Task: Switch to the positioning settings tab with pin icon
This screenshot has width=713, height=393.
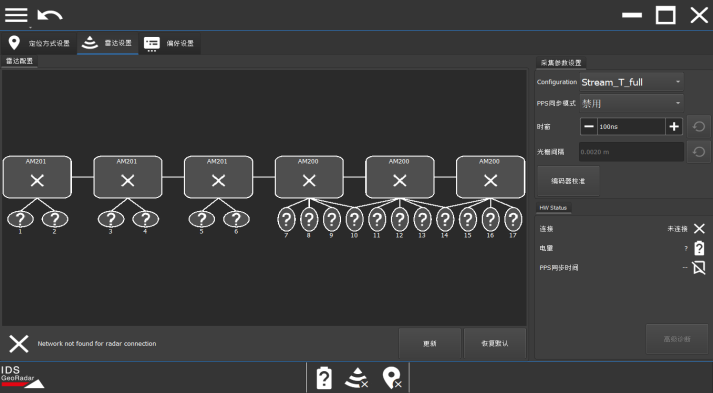Action: [x=39, y=43]
